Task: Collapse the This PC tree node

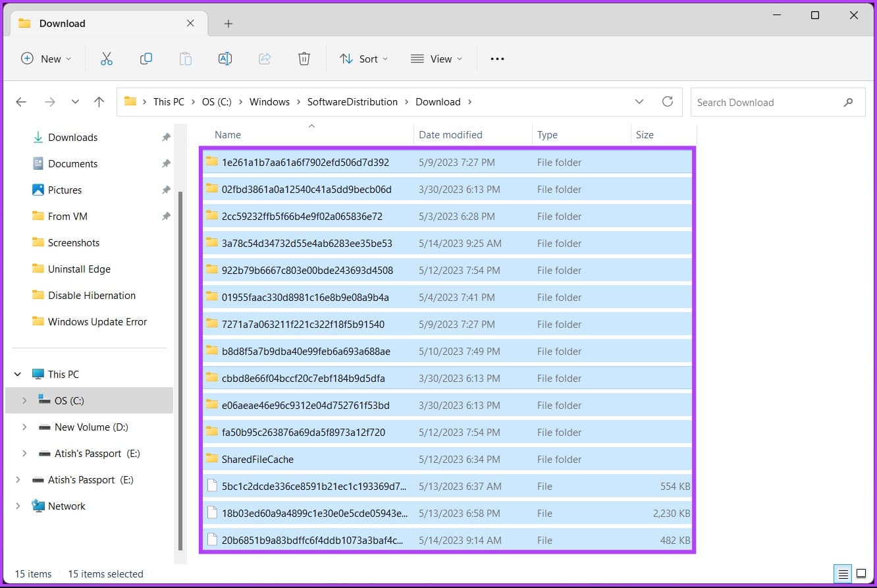Action: point(18,374)
